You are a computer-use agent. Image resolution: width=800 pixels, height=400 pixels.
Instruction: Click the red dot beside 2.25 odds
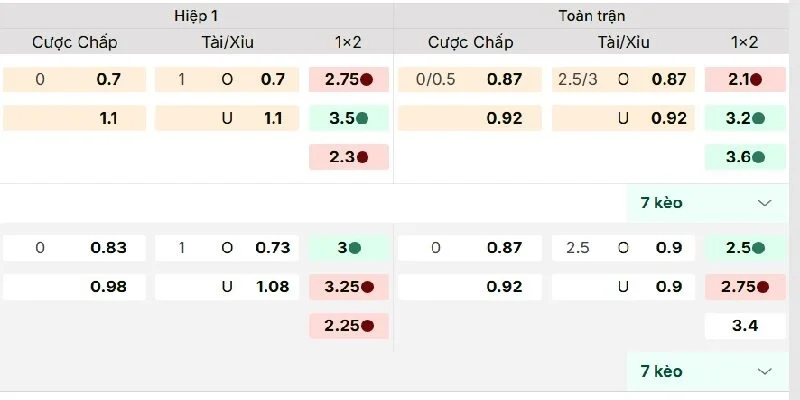[367, 326]
